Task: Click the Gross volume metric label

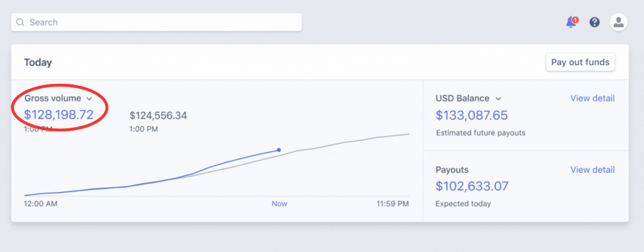Action: tap(53, 98)
